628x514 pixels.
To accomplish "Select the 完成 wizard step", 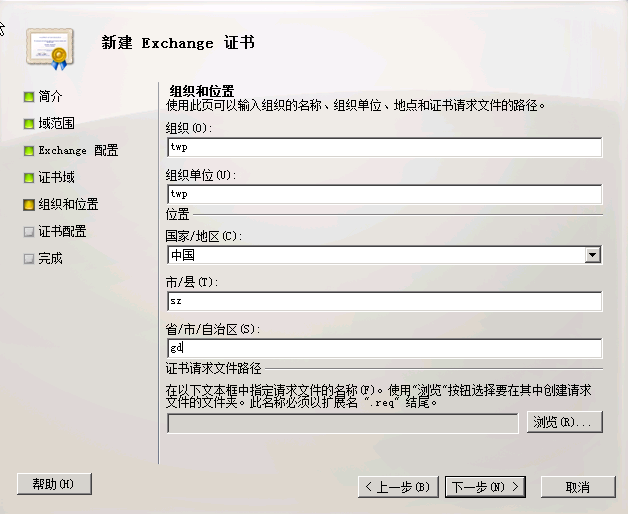I will pos(43,258).
